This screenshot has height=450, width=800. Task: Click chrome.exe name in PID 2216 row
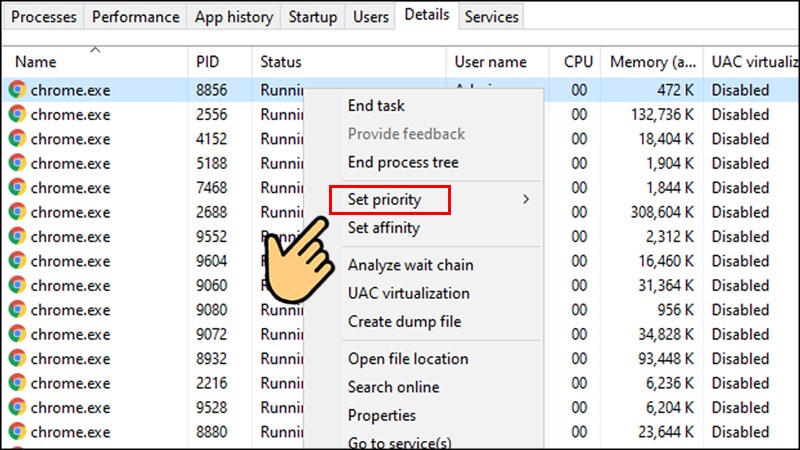[x=70, y=383]
